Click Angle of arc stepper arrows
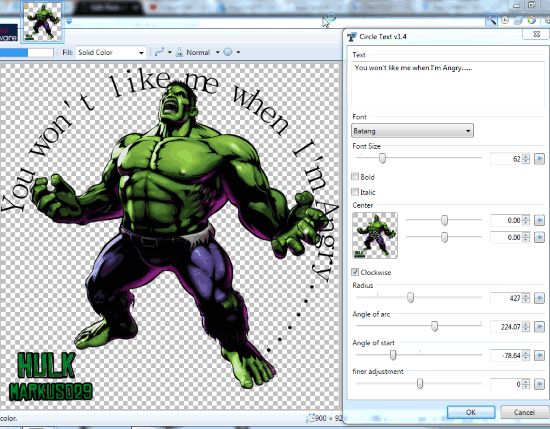 (525, 327)
